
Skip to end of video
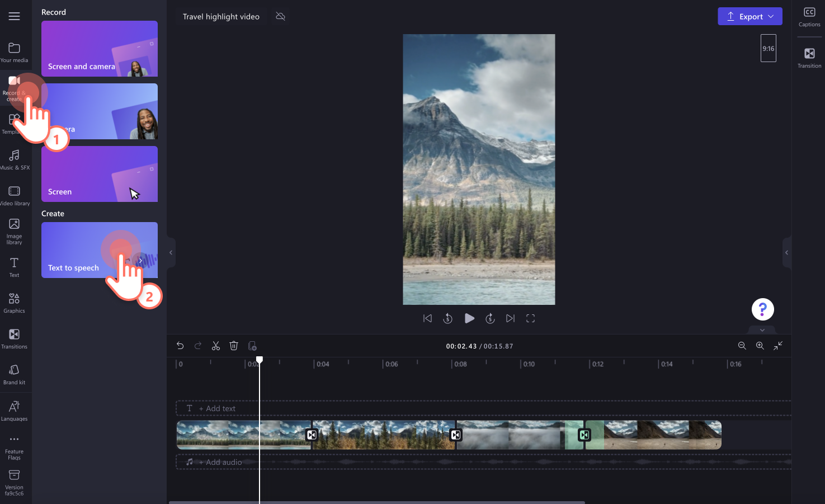[x=510, y=318]
